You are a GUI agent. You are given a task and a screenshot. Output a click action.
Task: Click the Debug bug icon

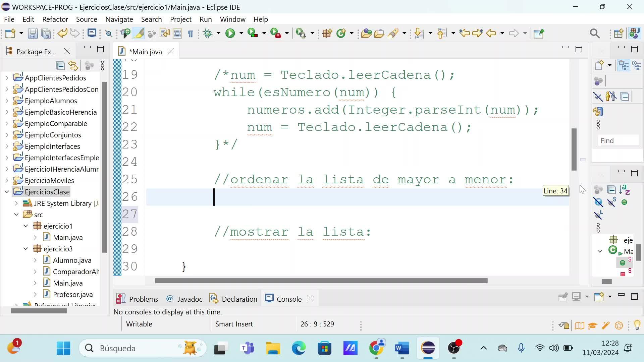click(x=208, y=33)
